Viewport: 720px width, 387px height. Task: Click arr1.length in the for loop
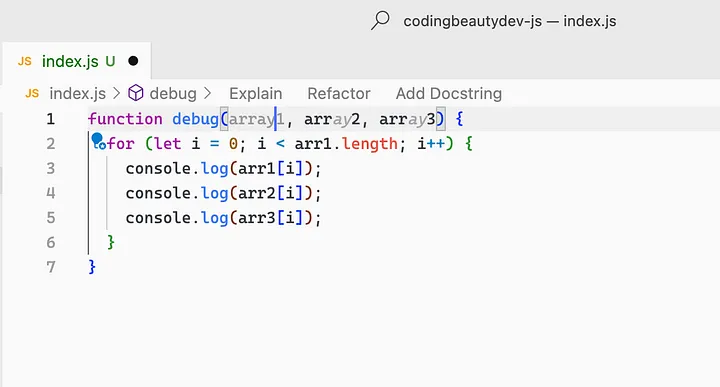tap(346, 144)
